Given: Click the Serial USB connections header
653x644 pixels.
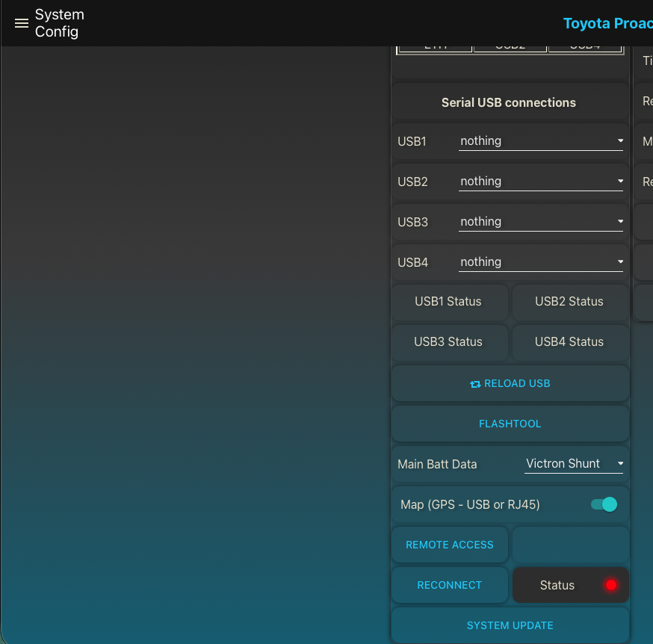Looking at the screenshot, I should (509, 102).
